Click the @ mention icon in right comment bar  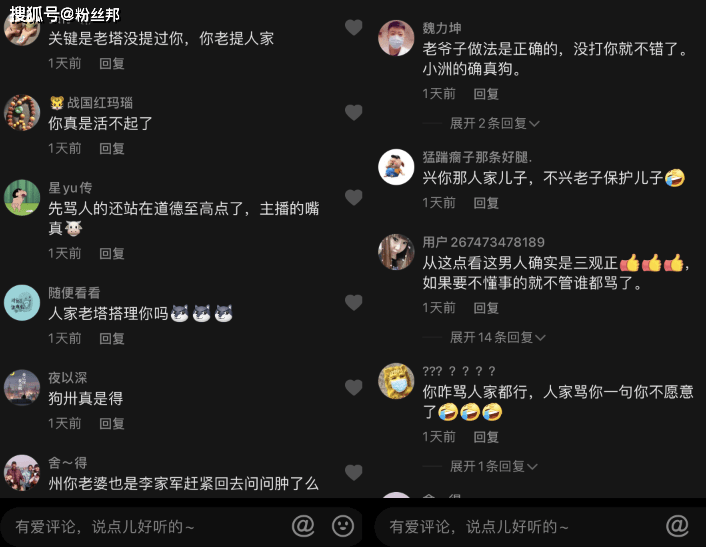point(677,525)
